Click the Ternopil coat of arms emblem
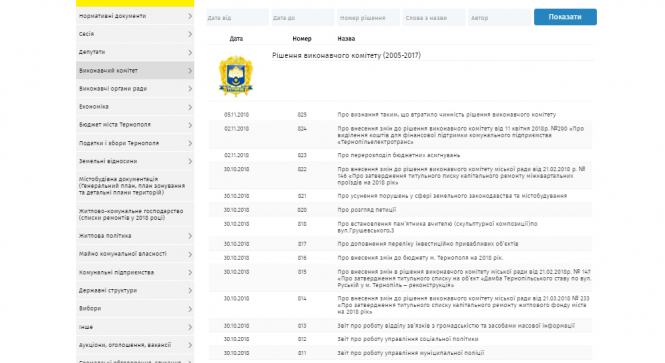 click(236, 76)
